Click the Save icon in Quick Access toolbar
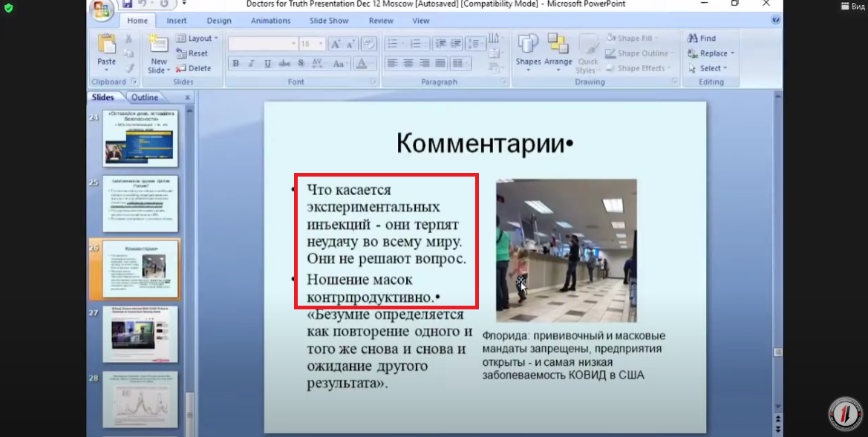The height and width of the screenshot is (437, 868). coord(127,4)
